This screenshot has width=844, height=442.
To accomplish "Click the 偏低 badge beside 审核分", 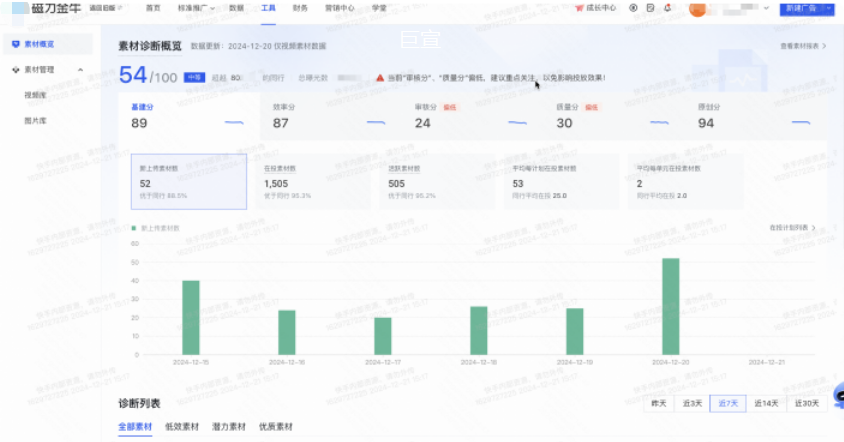I will point(450,107).
